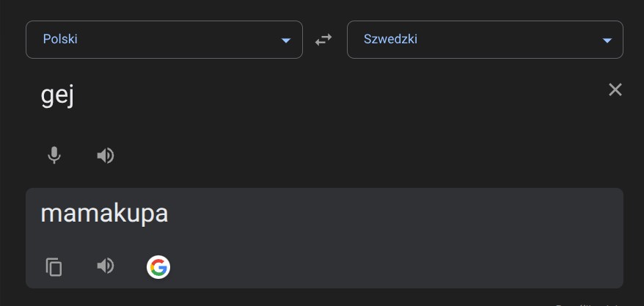Click the "Szwedzki" language label
This screenshot has height=306, width=644.
click(390, 40)
